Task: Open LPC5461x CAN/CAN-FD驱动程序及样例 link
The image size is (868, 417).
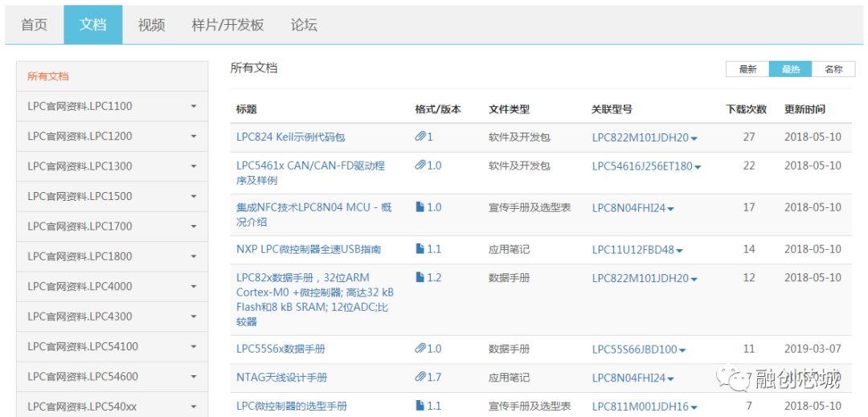Action: coord(310,173)
